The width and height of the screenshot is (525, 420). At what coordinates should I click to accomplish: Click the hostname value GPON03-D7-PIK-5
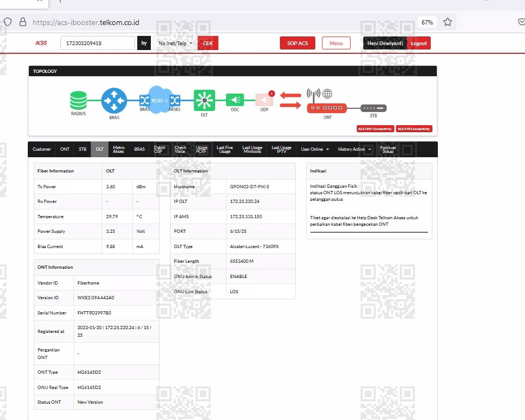point(249,187)
